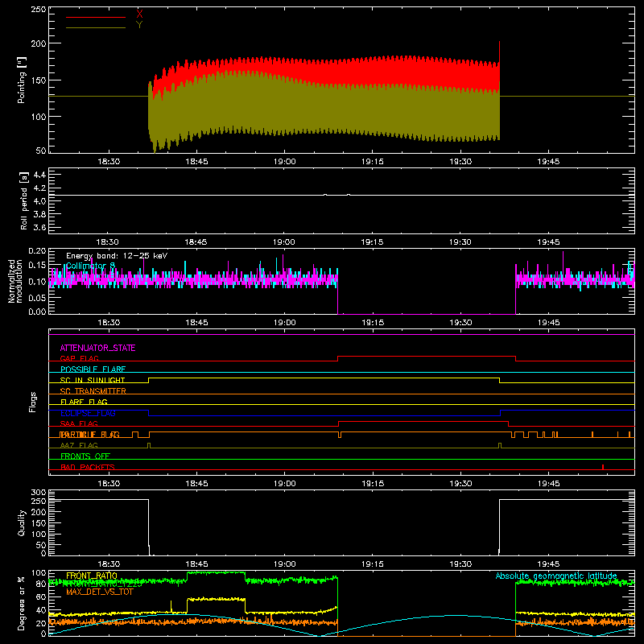Click the 4.4 tick of Roll period axis
644x644 pixels.
point(39,175)
